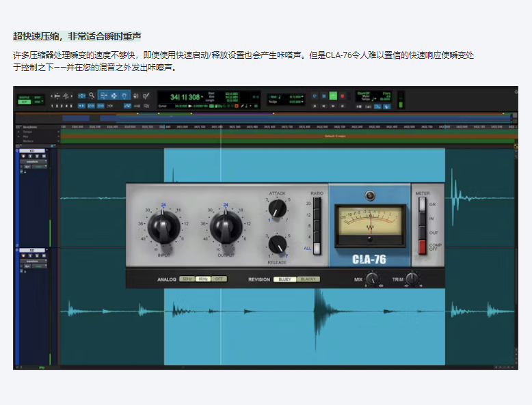This screenshot has height=405, width=532.
Task: Select ratio 4 button
Action: [x=317, y=237]
